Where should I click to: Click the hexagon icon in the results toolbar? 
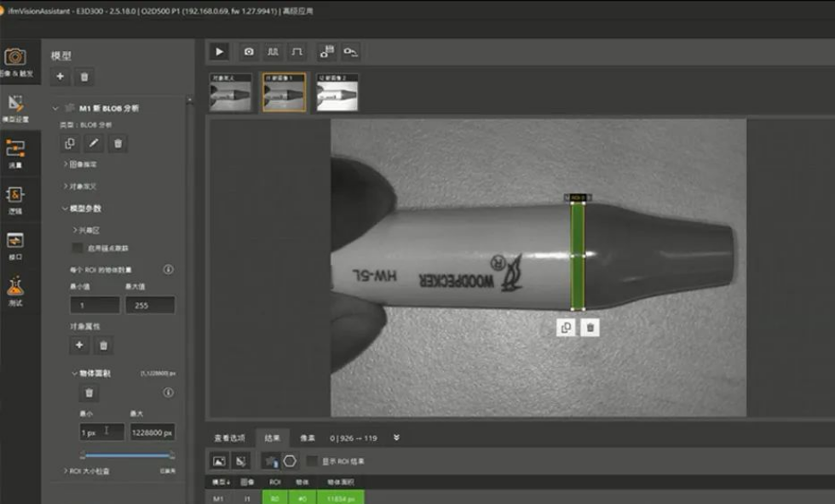(x=290, y=461)
